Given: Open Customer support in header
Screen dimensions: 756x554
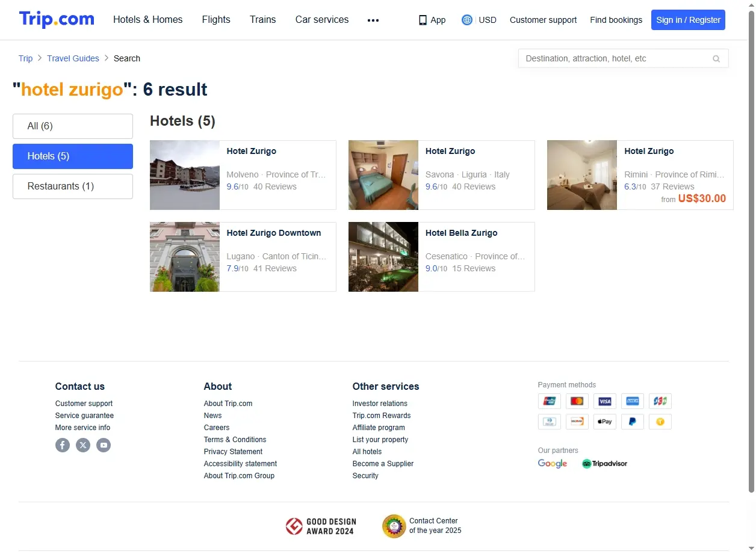Looking at the screenshot, I should click(543, 20).
